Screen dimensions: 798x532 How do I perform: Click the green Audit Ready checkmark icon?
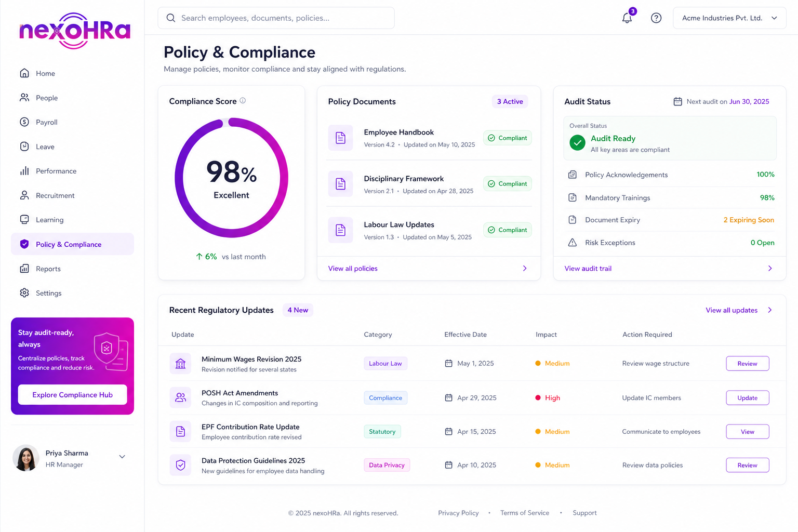click(x=577, y=143)
